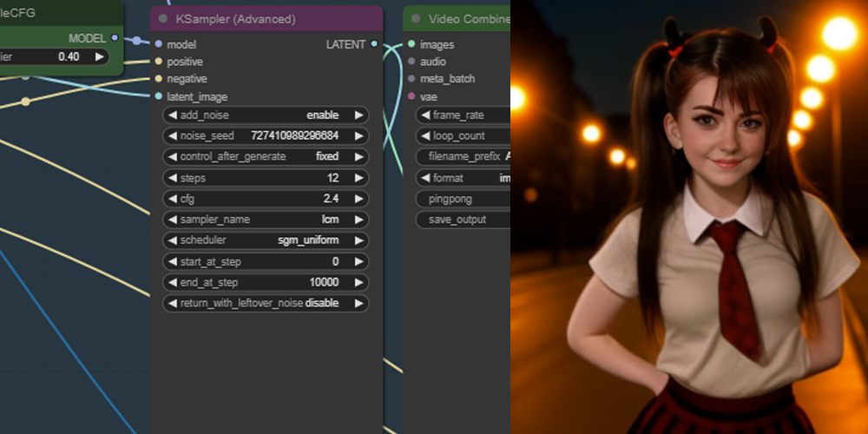Image resolution: width=868 pixels, height=434 pixels.
Task: Previous sampler_name option via left arrow
Action: tap(173, 220)
